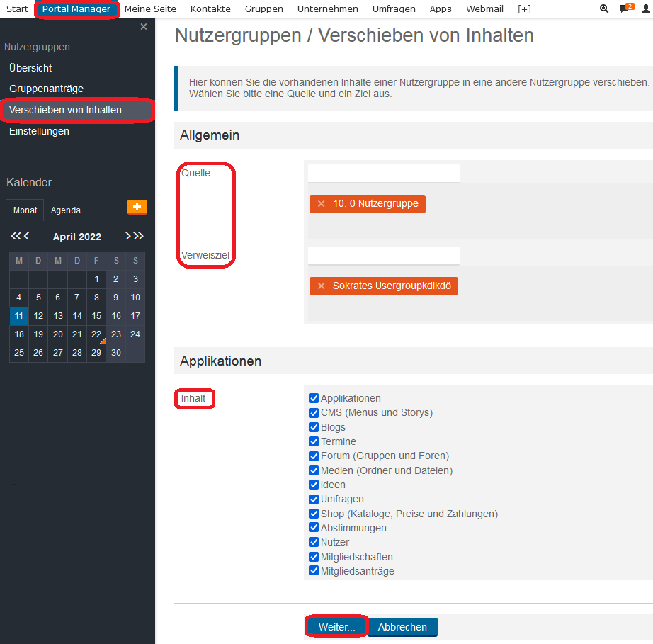Open the Gruppen menu item

point(264,9)
